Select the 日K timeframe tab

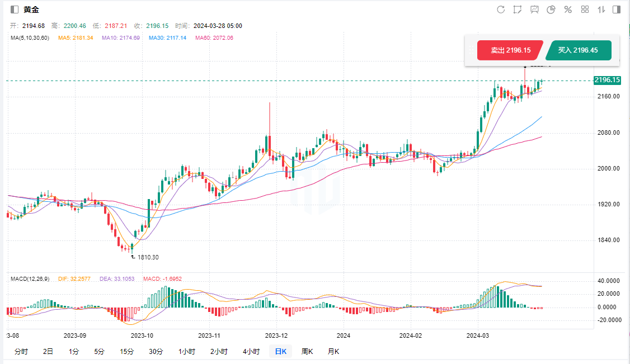[x=280, y=352]
